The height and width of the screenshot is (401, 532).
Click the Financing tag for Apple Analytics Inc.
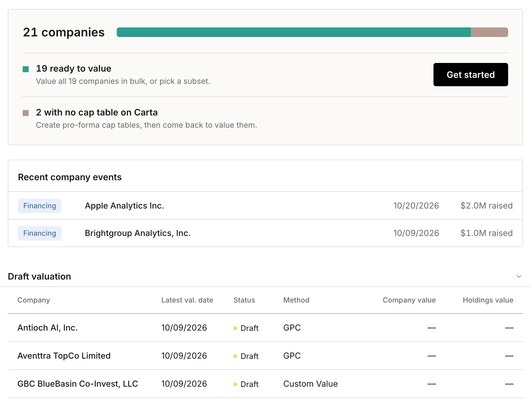pos(40,206)
